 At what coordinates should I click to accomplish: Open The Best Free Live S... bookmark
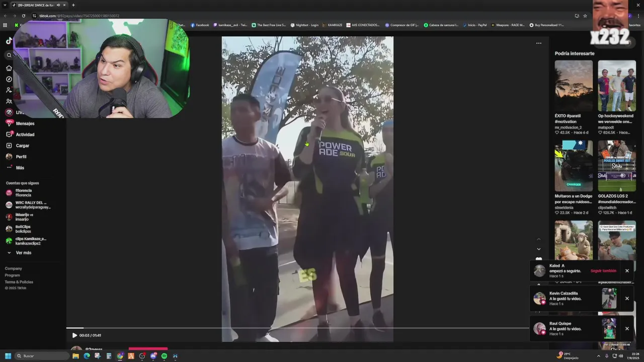pos(269,25)
